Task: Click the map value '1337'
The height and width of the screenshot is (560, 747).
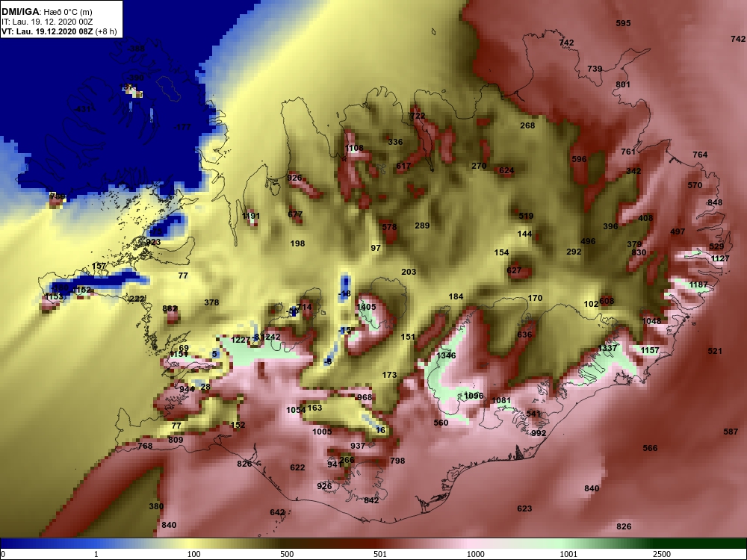Action: tap(607, 348)
